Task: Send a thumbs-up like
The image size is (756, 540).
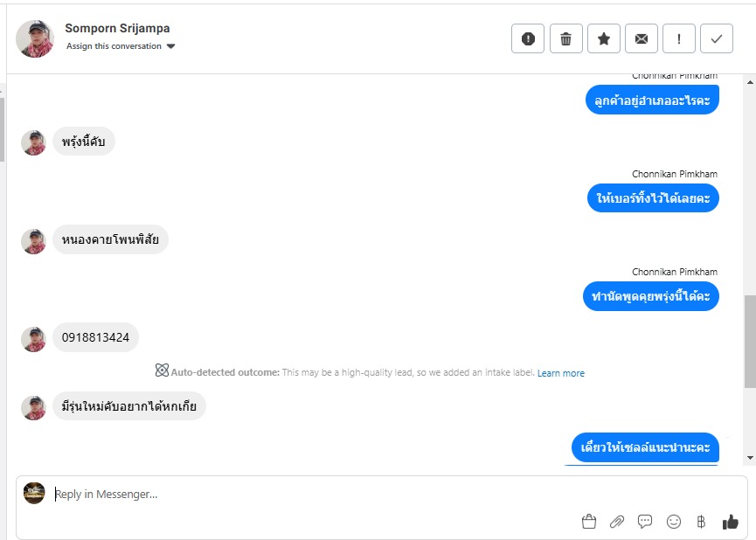Action: coord(731,522)
